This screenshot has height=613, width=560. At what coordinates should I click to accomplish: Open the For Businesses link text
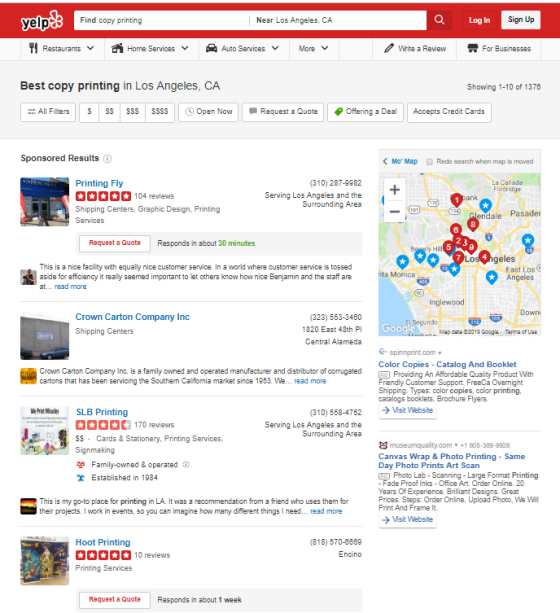tap(506, 48)
